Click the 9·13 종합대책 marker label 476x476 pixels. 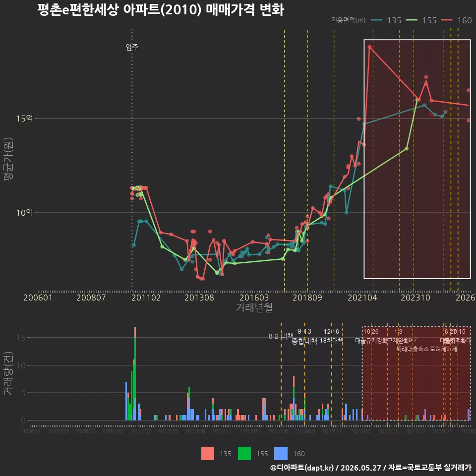pyautogui.click(x=304, y=336)
